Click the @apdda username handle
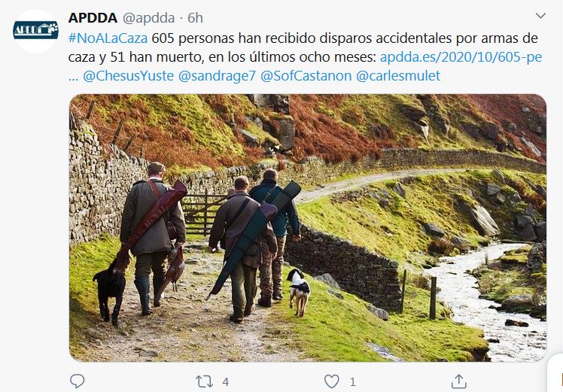This screenshot has width=563, height=392. [148, 18]
